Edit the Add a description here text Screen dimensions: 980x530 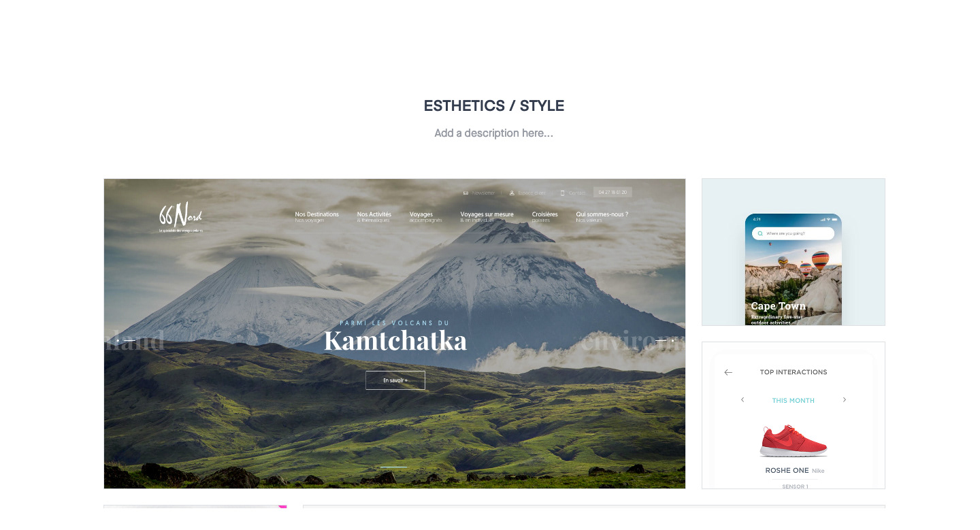494,133
